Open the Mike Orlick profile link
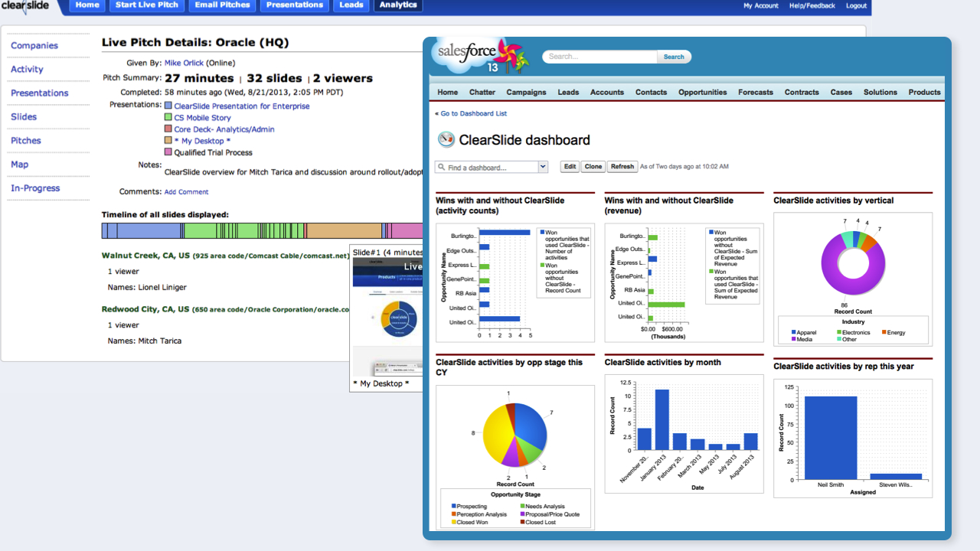Image resolution: width=980 pixels, height=551 pixels. tap(185, 63)
